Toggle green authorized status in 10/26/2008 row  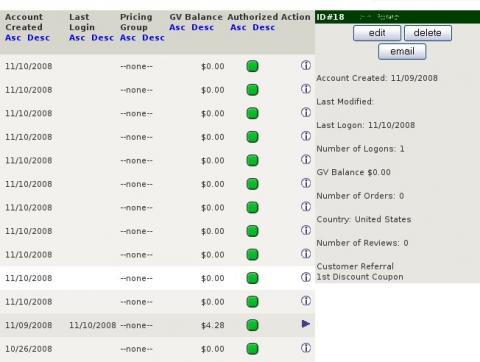pyautogui.click(x=252, y=349)
